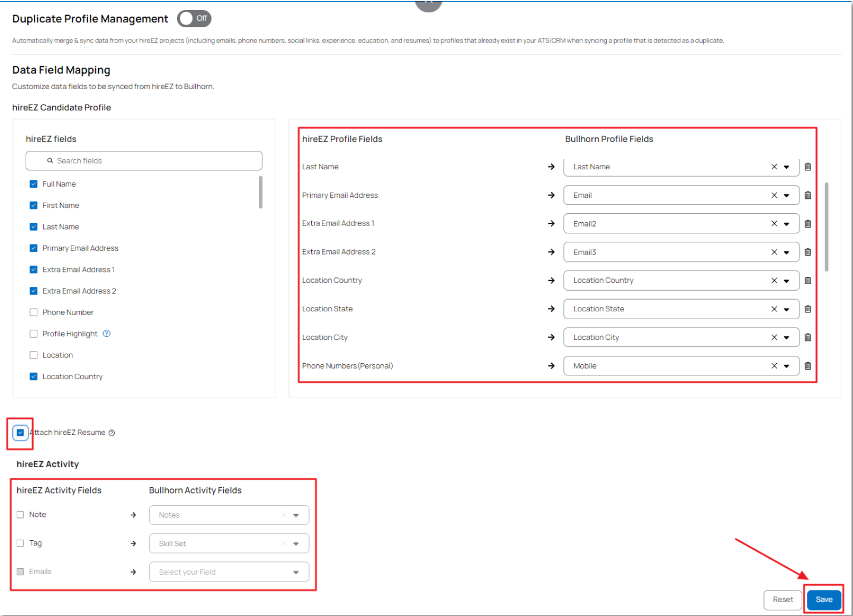The width and height of the screenshot is (853, 616).
Task: Click the Reset button
Action: tap(783, 599)
